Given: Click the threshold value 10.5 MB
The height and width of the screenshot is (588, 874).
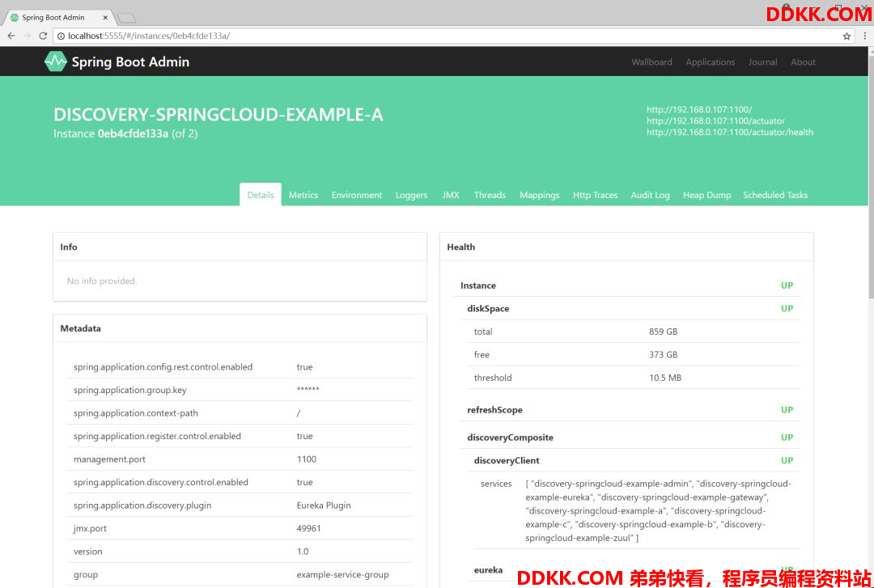Looking at the screenshot, I should pos(665,378).
